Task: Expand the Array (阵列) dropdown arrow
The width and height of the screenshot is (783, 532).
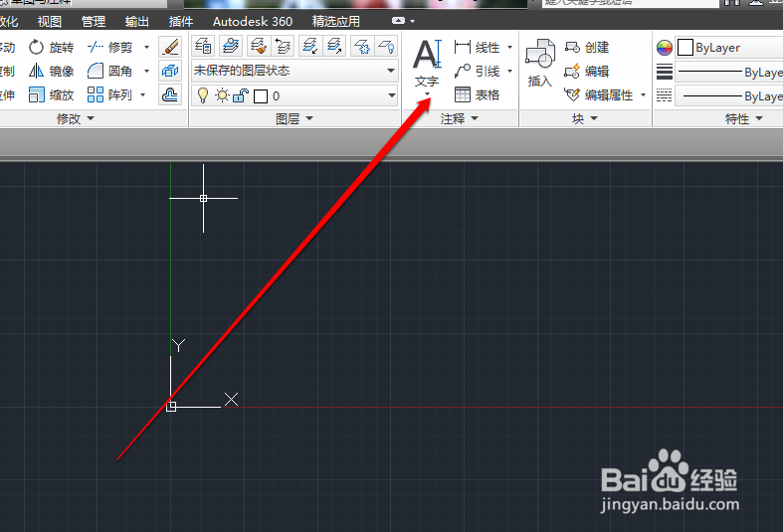Action: point(143,94)
